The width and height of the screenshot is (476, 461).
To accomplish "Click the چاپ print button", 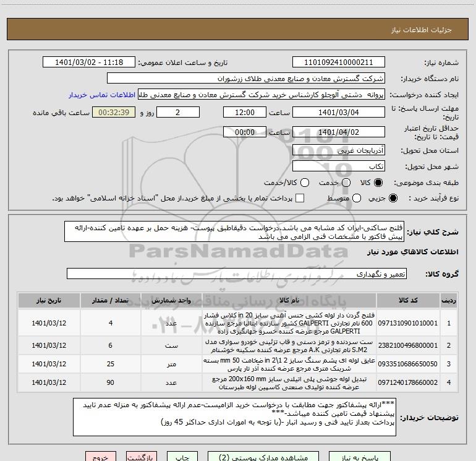I will tap(182, 457).
